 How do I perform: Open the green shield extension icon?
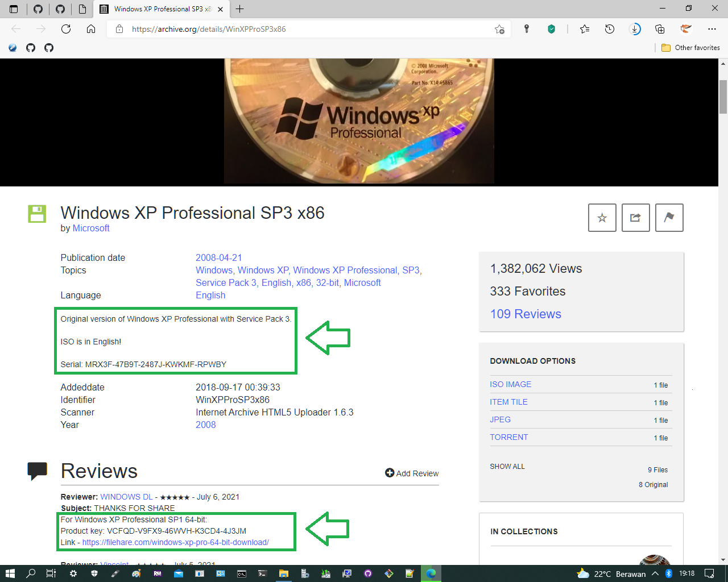click(551, 29)
